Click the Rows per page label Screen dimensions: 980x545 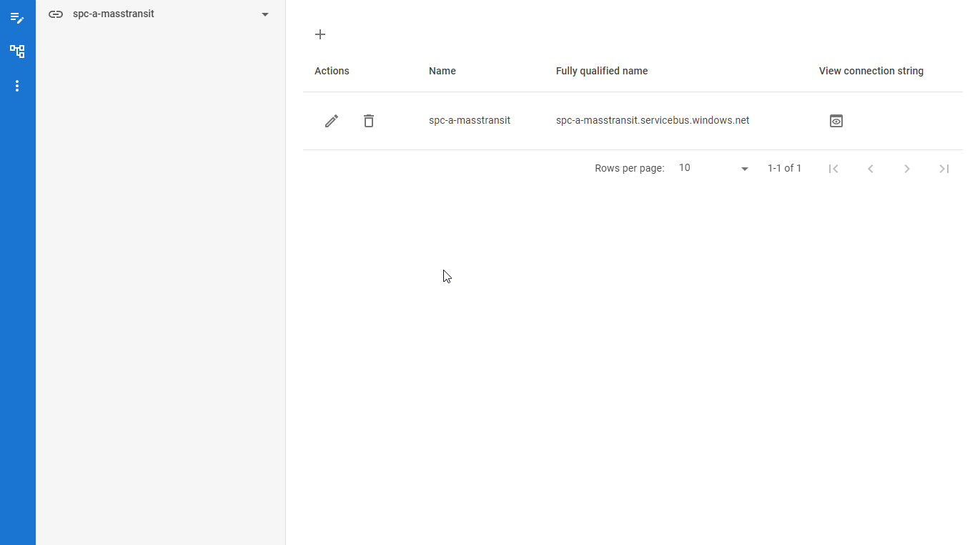point(630,168)
